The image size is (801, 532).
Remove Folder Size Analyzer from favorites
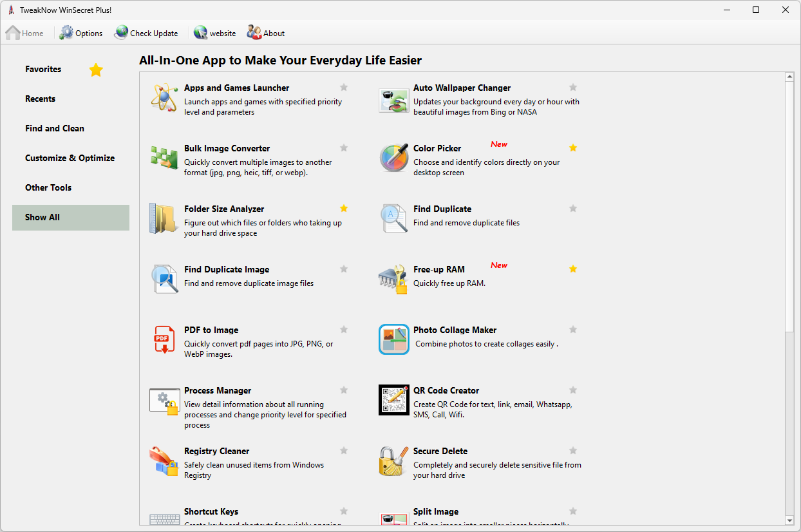tap(344, 209)
